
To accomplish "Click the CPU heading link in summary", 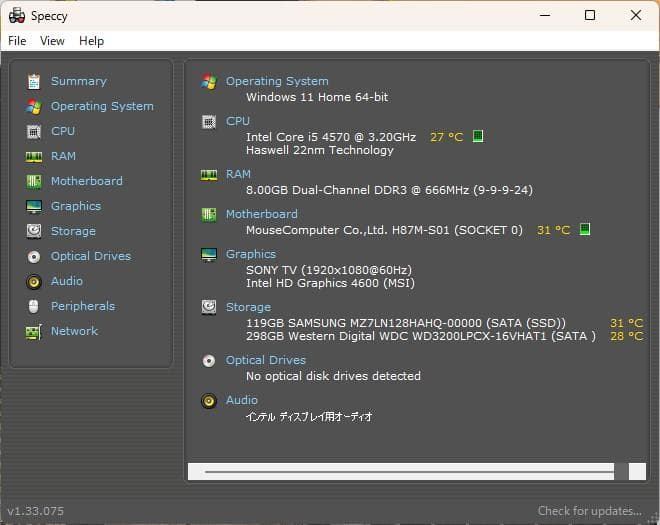I will [238, 121].
